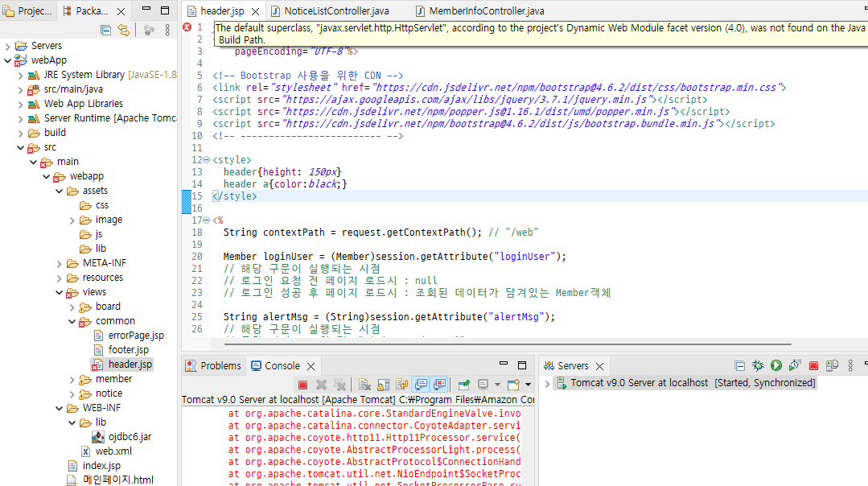Select index.jsp file
Screen dimensions: 868x486
click(x=101, y=466)
